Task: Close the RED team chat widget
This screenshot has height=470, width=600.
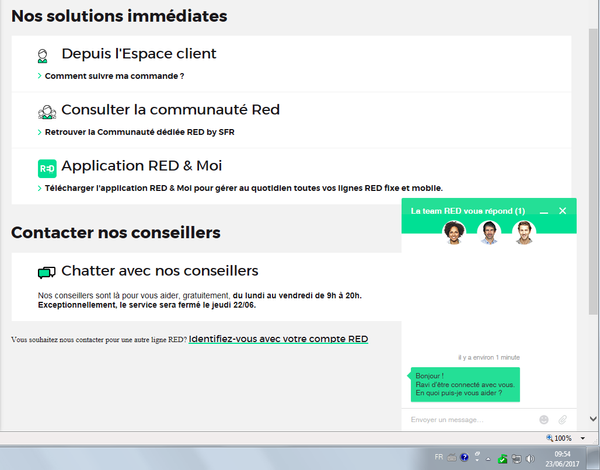Action: 562,211
